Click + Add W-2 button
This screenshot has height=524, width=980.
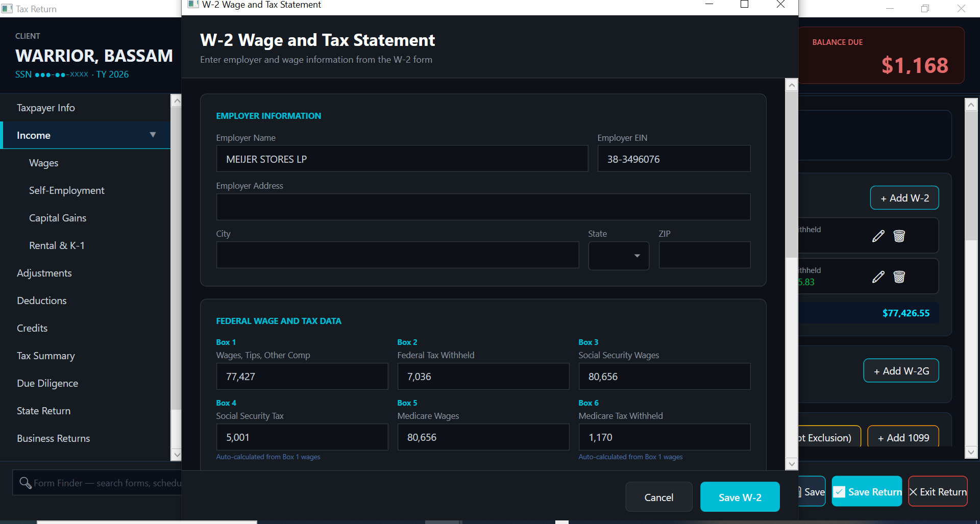click(x=904, y=198)
